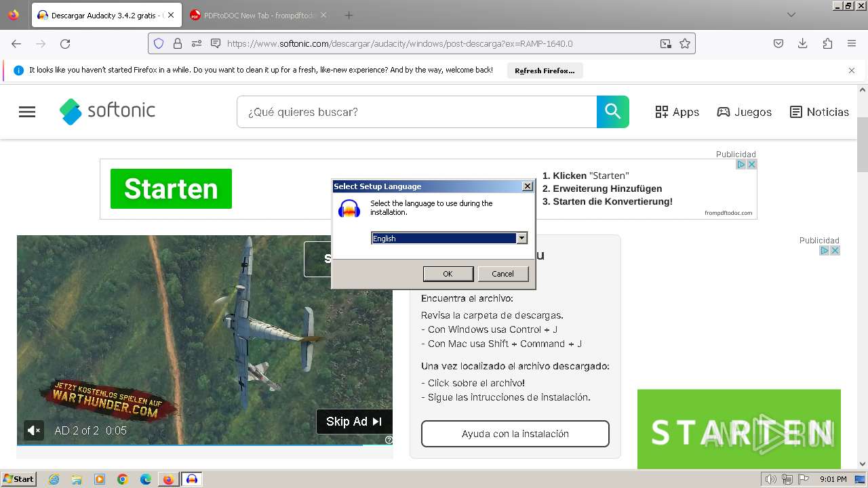868x488 pixels.
Task: Open Microsoft Edge from the taskbar
Action: [146, 479]
